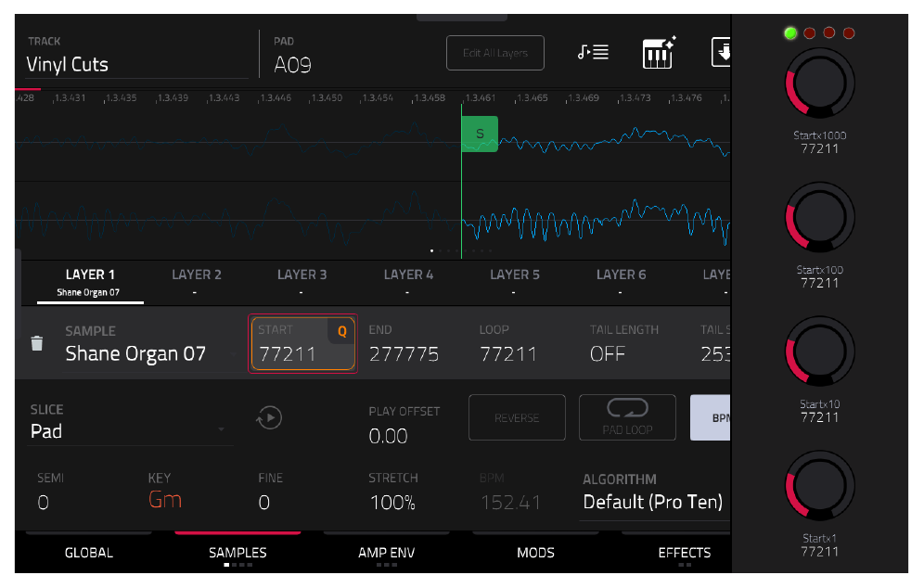Switch to the Layer 3 tab
Image resolution: width=924 pixels, height=588 pixels.
tap(302, 282)
